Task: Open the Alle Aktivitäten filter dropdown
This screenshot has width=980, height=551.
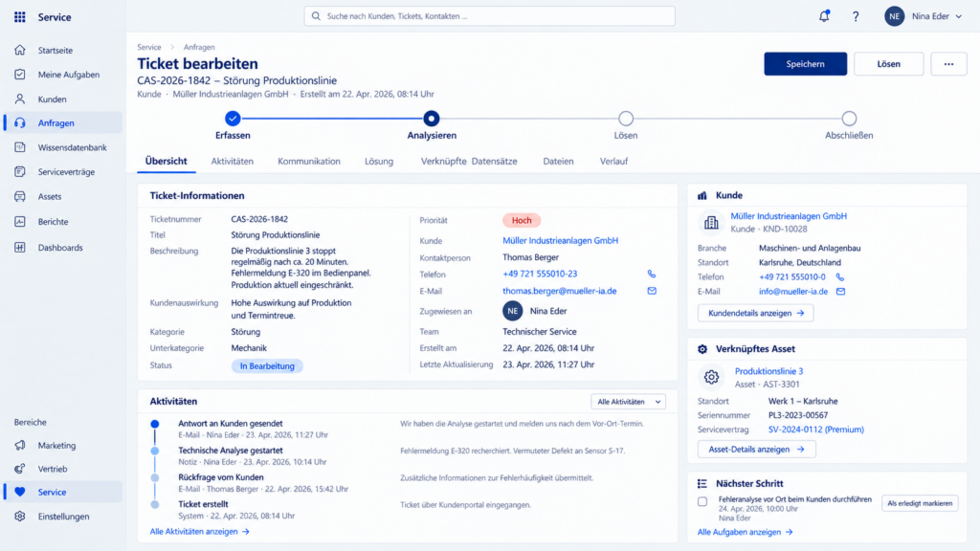Action: click(x=628, y=402)
